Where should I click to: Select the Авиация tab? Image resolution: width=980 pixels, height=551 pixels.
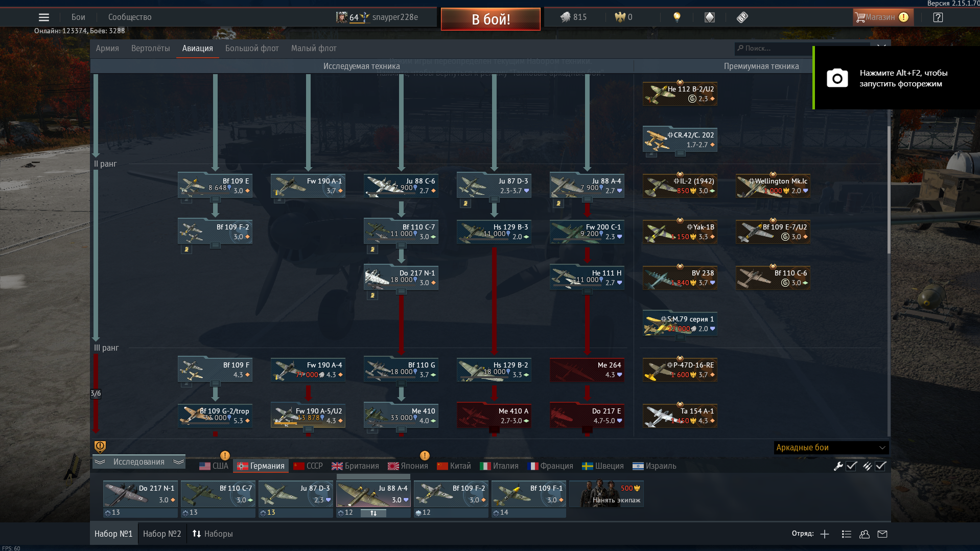[198, 49]
